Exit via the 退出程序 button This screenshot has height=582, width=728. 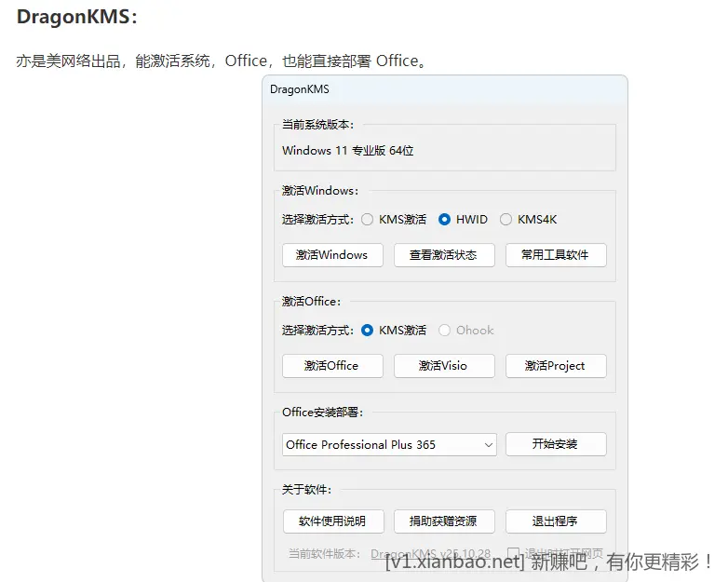[556, 521]
